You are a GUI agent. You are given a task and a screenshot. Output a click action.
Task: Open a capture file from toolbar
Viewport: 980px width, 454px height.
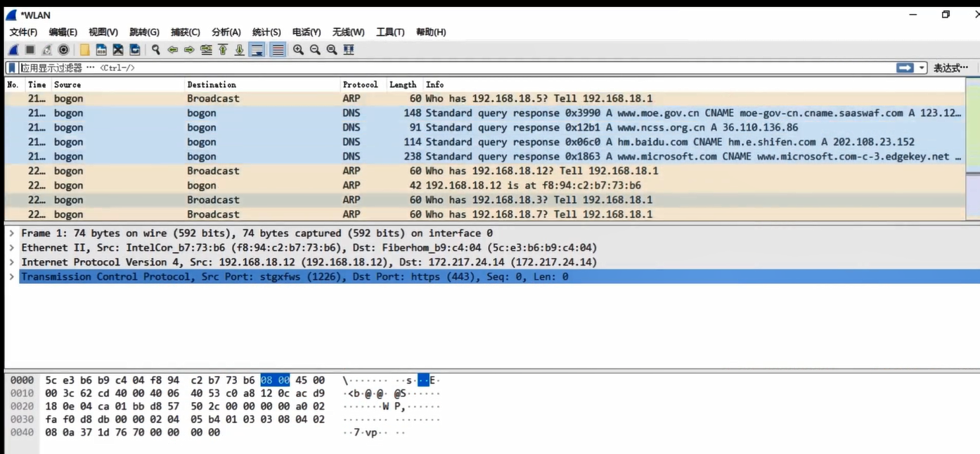pos(84,50)
